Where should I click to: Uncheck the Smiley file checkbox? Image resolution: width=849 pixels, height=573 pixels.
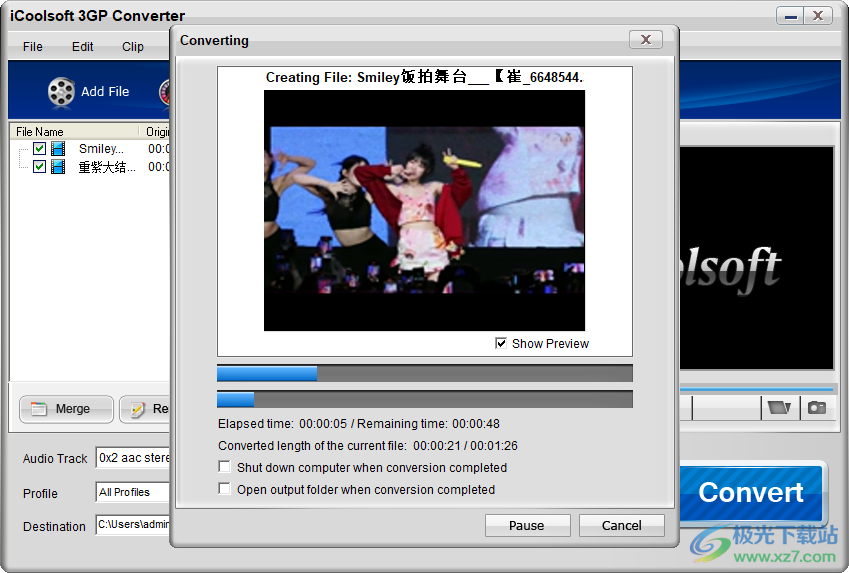pos(39,148)
